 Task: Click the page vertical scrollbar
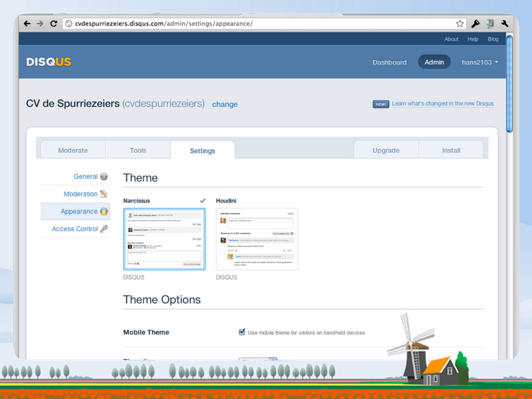point(509,84)
